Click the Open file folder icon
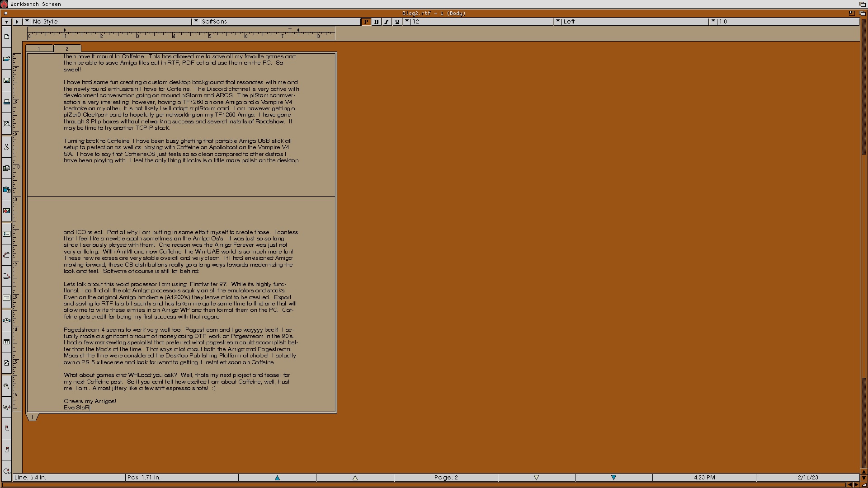 7,59
